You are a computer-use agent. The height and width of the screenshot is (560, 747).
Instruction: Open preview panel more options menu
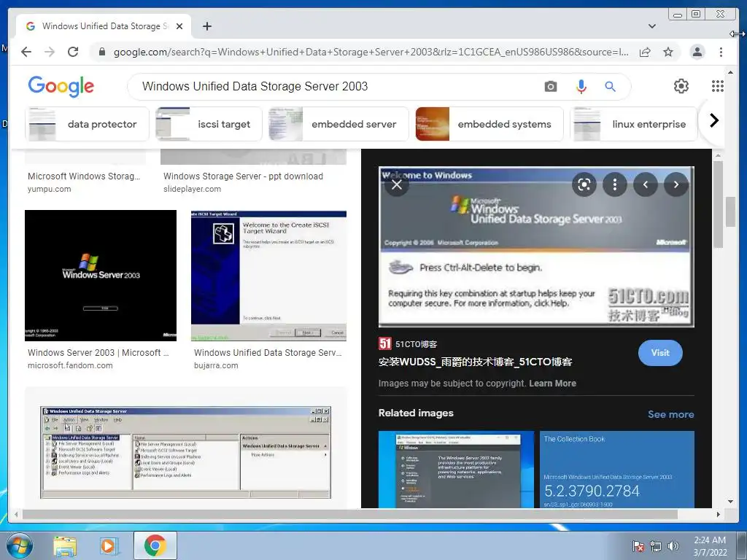click(614, 184)
